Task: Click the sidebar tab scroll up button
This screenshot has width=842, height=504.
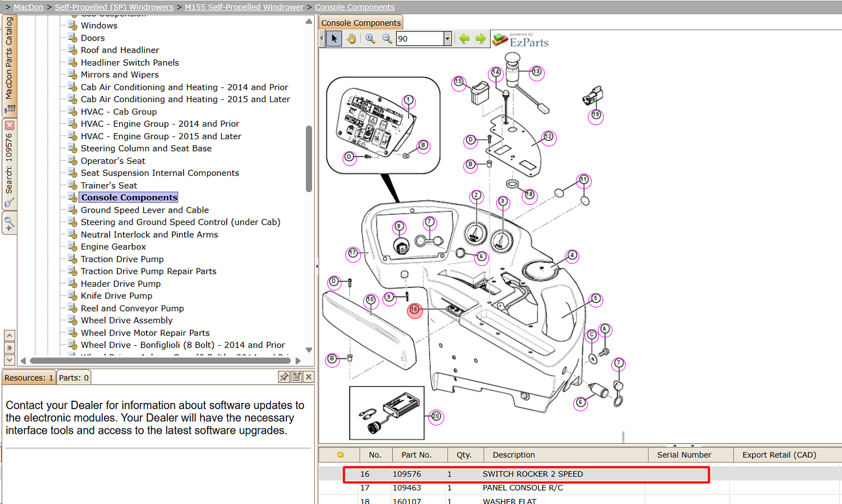Action: (x=10, y=336)
